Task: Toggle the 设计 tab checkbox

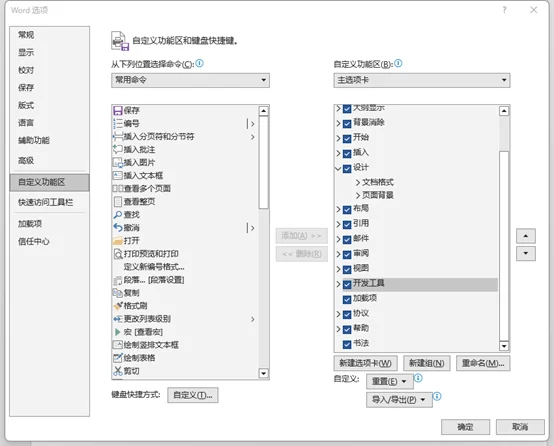Action: (x=347, y=169)
